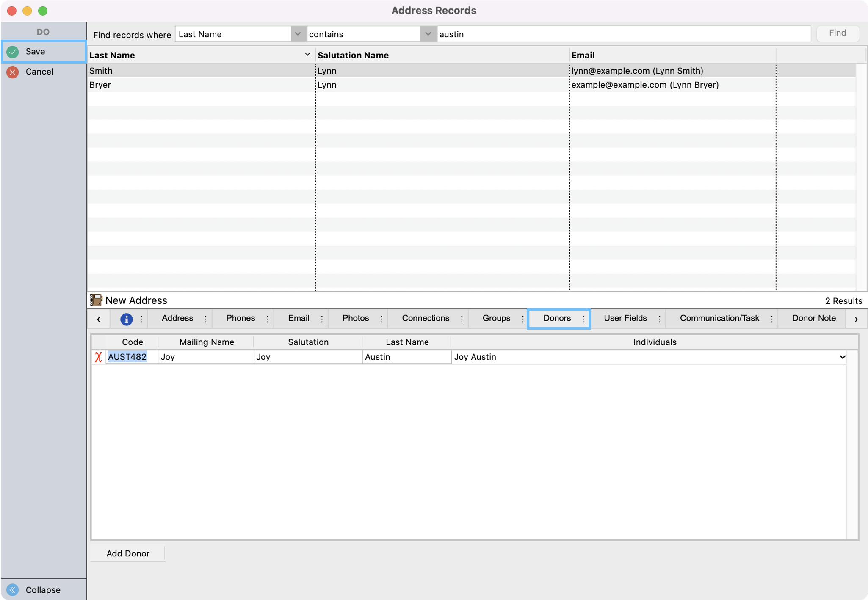Open the User Fields tab
This screenshot has height=600, width=868.
625,318
